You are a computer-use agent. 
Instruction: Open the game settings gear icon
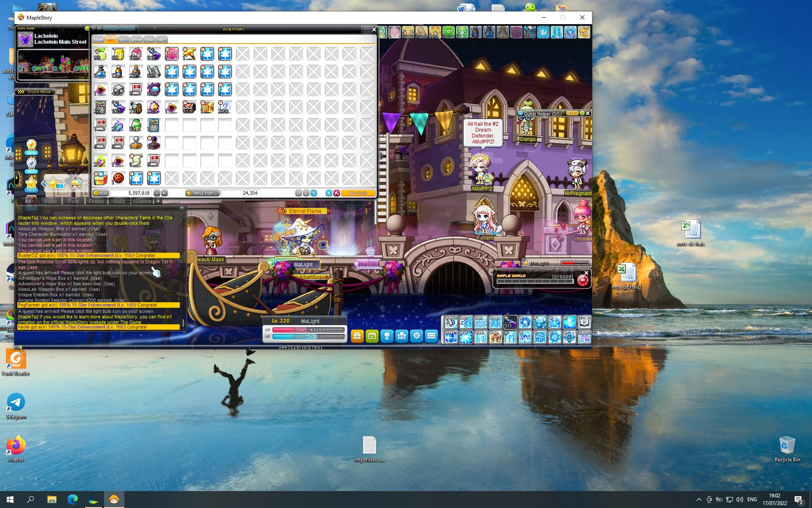416,335
